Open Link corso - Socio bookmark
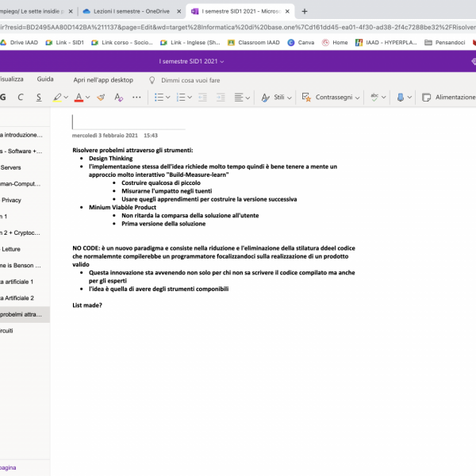Image resolution: width=476 pixels, height=476 pixels. pos(122,43)
